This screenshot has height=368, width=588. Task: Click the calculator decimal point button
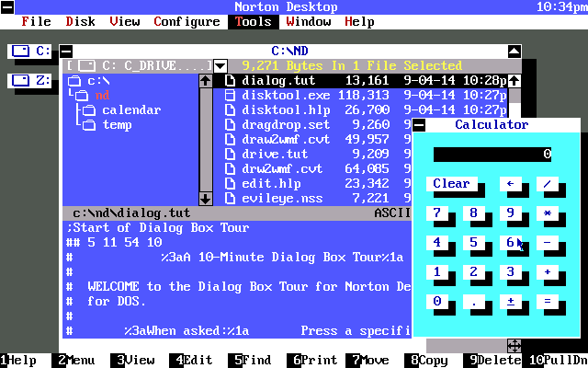474,301
